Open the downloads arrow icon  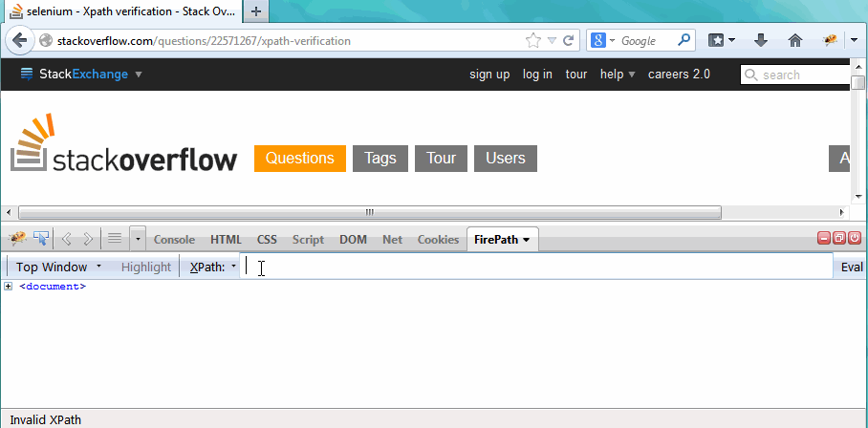[x=761, y=40]
